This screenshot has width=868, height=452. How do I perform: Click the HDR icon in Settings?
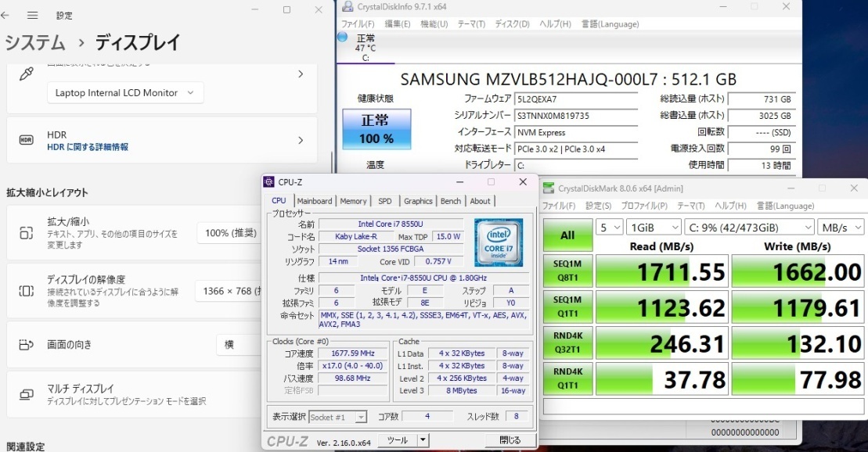pyautogui.click(x=26, y=140)
